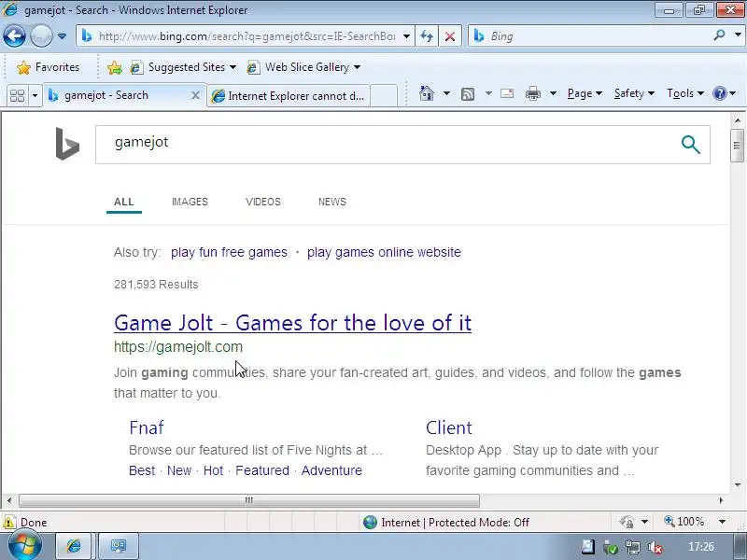Open the search provider dropdown arrow
The width and height of the screenshot is (747, 560).
pyautogui.click(x=738, y=35)
